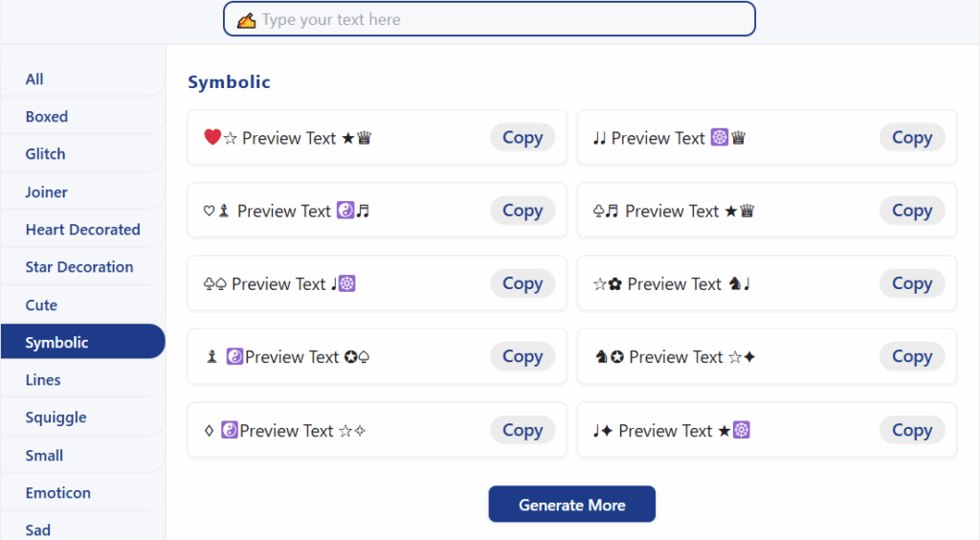This screenshot has width=980, height=540.
Task: Click the yin-yang emoji in ♡ preview row
Action: click(345, 210)
